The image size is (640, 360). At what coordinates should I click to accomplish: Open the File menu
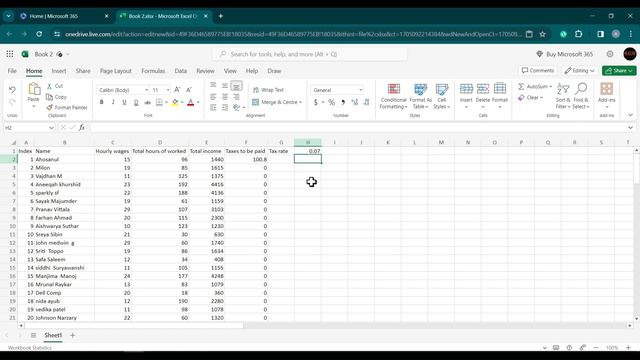(x=12, y=71)
